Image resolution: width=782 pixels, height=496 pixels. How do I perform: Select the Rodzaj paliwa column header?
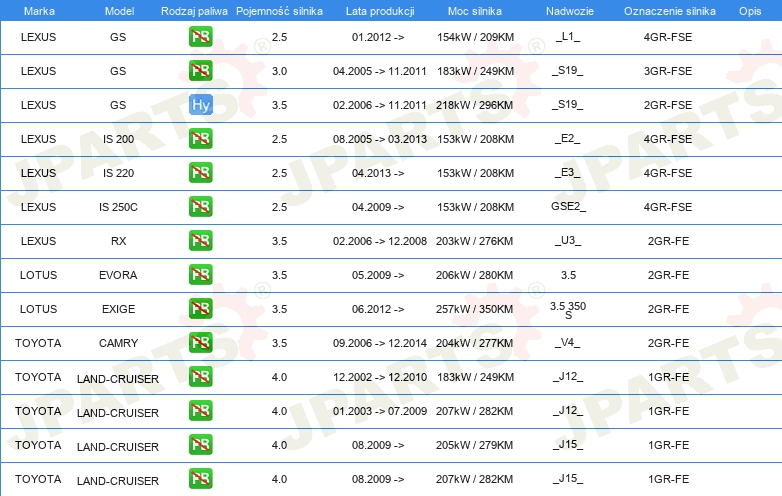[x=194, y=10]
